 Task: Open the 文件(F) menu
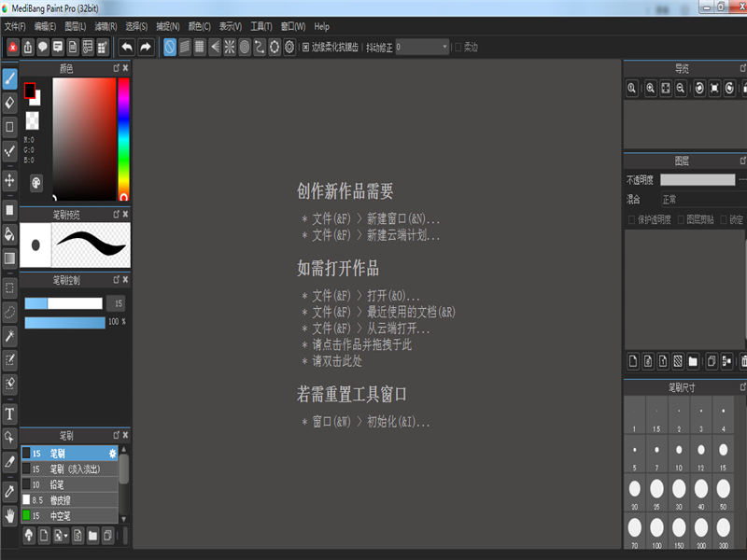coord(15,27)
